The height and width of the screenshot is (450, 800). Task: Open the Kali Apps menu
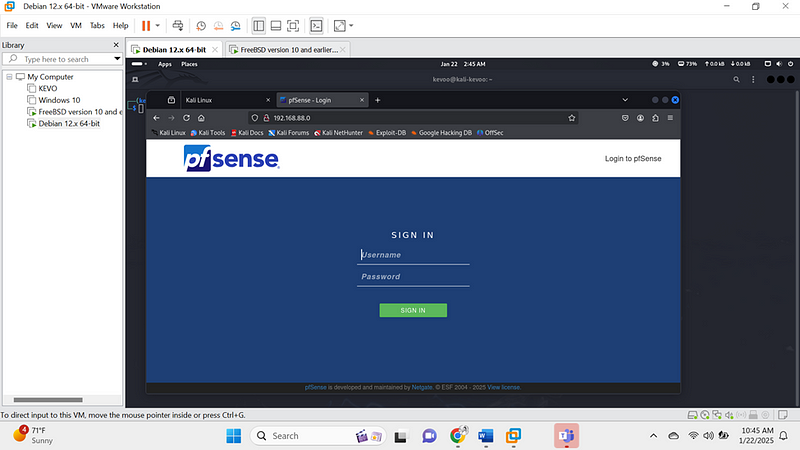coord(165,64)
